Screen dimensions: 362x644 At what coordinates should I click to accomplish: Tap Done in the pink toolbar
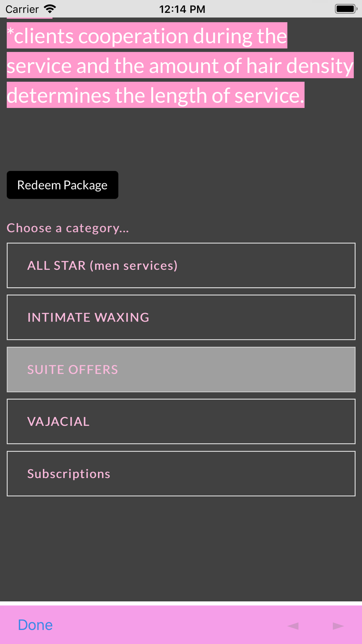click(35, 625)
